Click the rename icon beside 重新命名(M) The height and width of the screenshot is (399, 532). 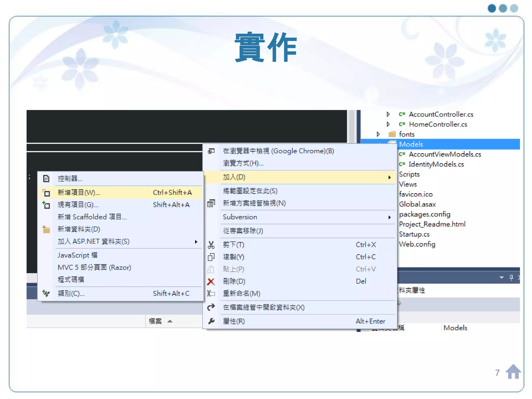pyautogui.click(x=211, y=294)
